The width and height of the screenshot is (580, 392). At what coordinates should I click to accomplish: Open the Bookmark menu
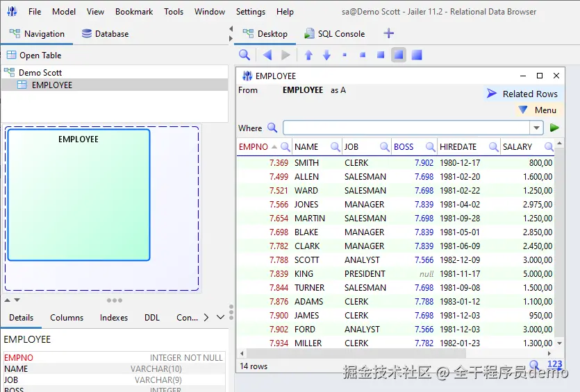coord(134,12)
